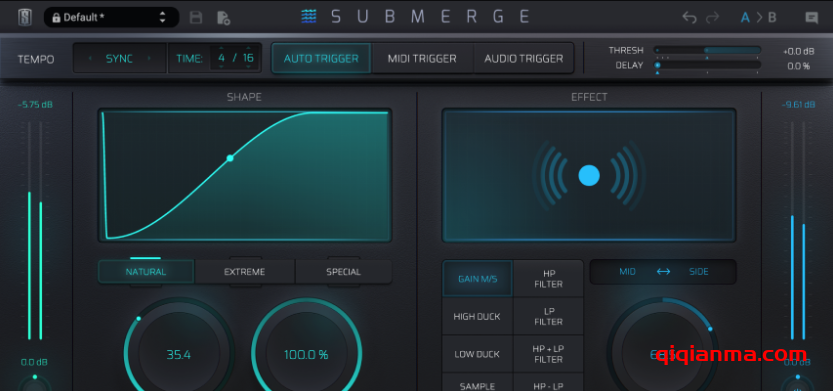The width and height of the screenshot is (833, 391).
Task: Choose MID in the mid/side selector
Action: pos(627,271)
